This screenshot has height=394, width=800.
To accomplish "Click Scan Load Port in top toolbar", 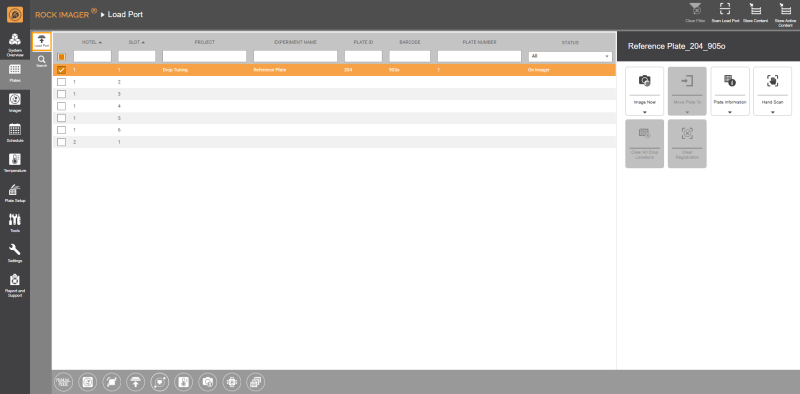I will (725, 13).
